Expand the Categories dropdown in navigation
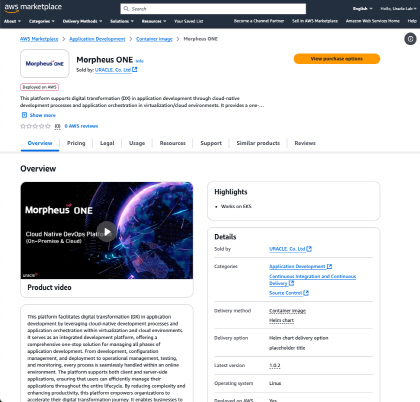This screenshot has width=420, height=402. [42, 21]
